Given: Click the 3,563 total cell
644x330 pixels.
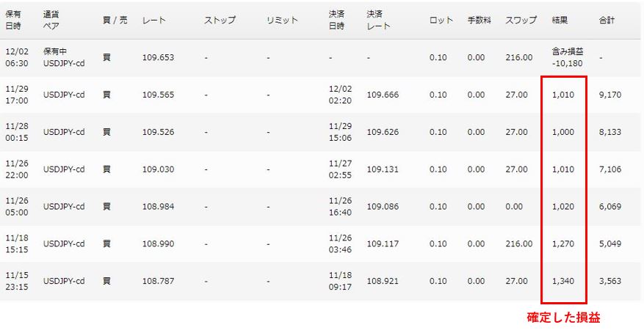Looking at the screenshot, I should pyautogui.click(x=611, y=281).
